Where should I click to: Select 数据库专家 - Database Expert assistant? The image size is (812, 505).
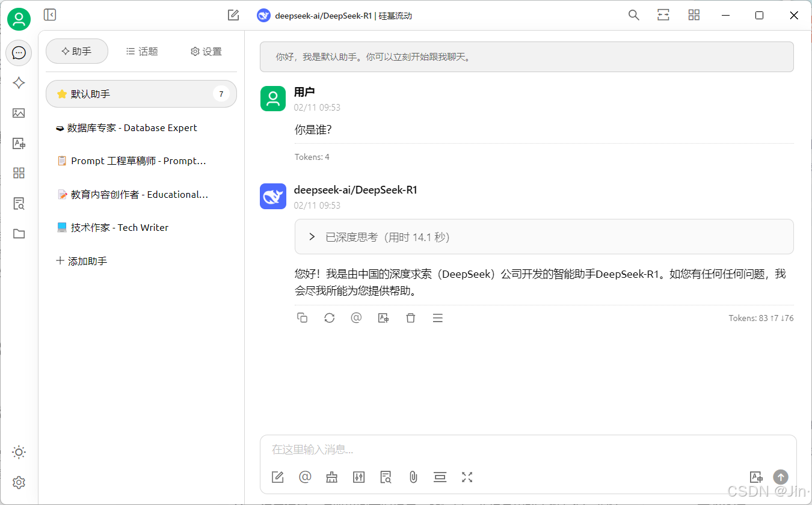tap(141, 127)
